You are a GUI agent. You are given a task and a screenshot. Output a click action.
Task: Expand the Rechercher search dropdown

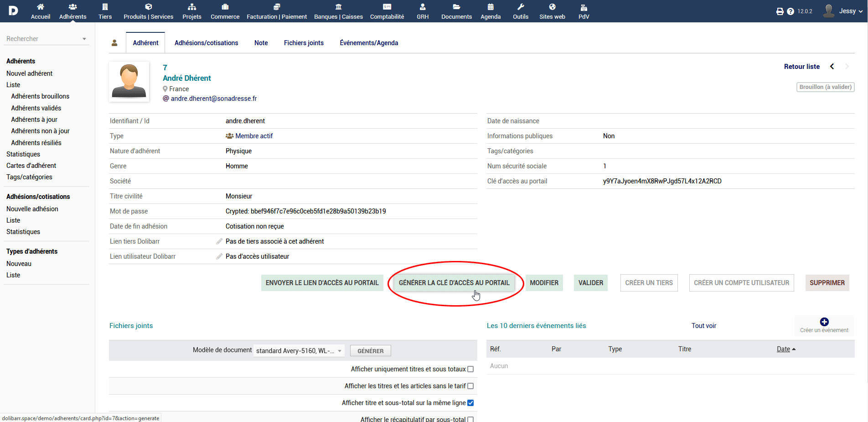coord(84,39)
